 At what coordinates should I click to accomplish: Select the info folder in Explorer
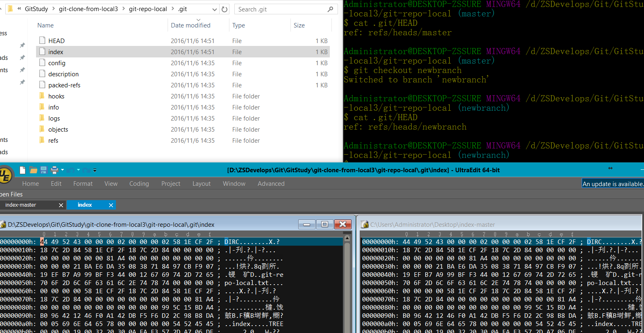183,107
